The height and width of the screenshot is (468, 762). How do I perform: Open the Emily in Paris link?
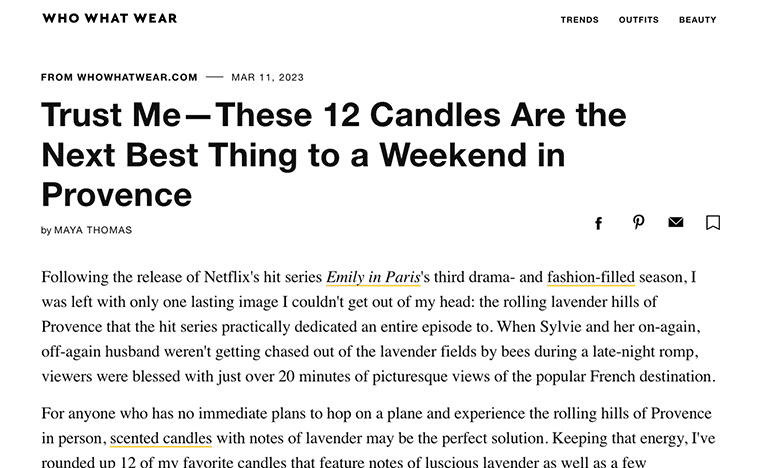373,277
